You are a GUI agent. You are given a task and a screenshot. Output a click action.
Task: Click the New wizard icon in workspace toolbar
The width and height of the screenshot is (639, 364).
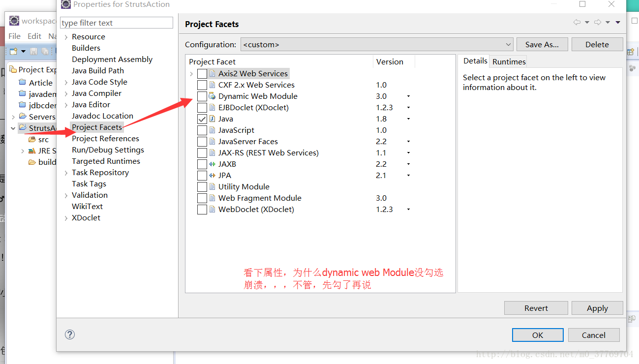(x=14, y=51)
